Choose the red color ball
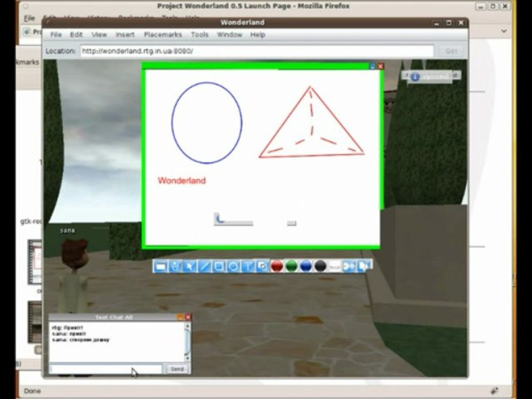This screenshot has width=532, height=399. click(x=277, y=267)
